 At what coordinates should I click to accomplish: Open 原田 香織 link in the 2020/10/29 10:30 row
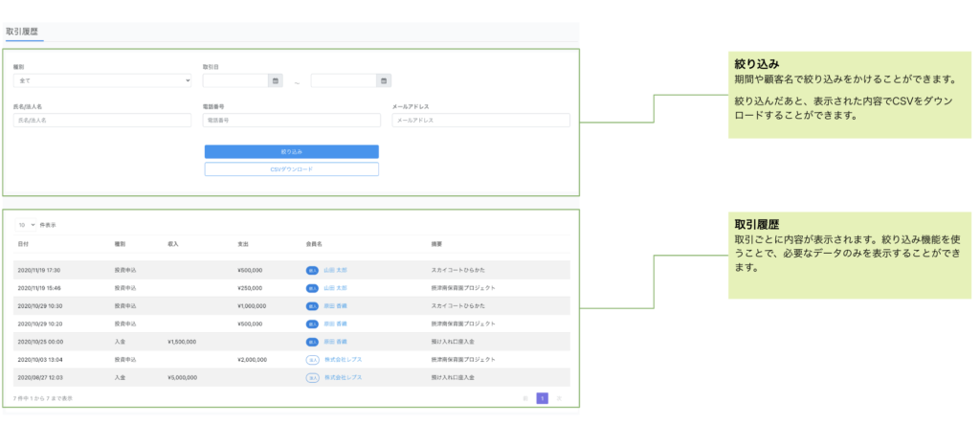pyautogui.click(x=335, y=305)
